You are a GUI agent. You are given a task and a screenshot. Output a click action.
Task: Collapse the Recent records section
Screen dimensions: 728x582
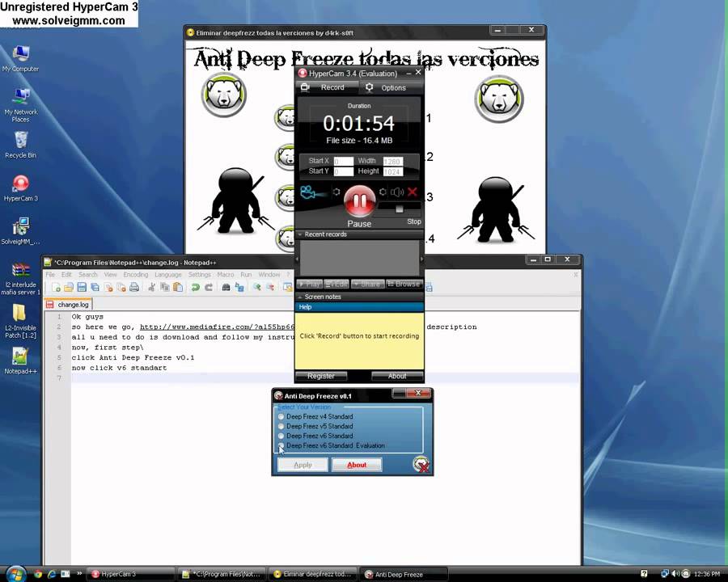point(359,234)
